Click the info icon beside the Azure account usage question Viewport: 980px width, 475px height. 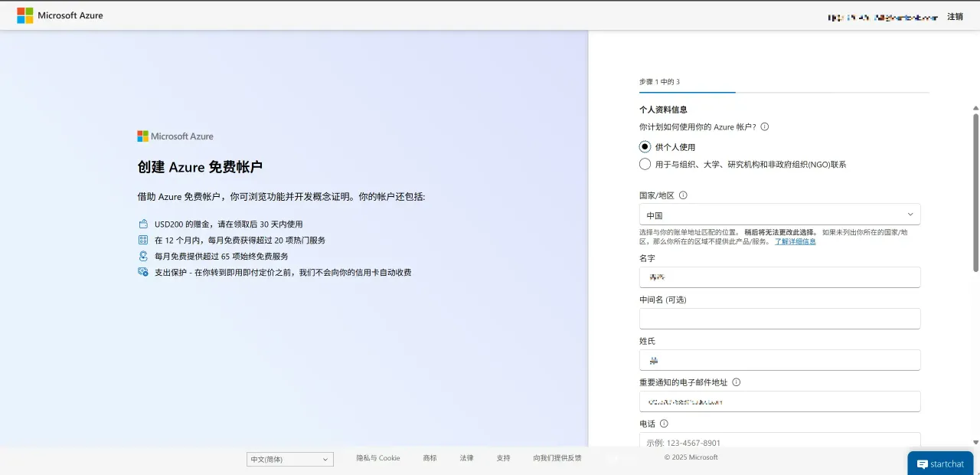coord(764,127)
